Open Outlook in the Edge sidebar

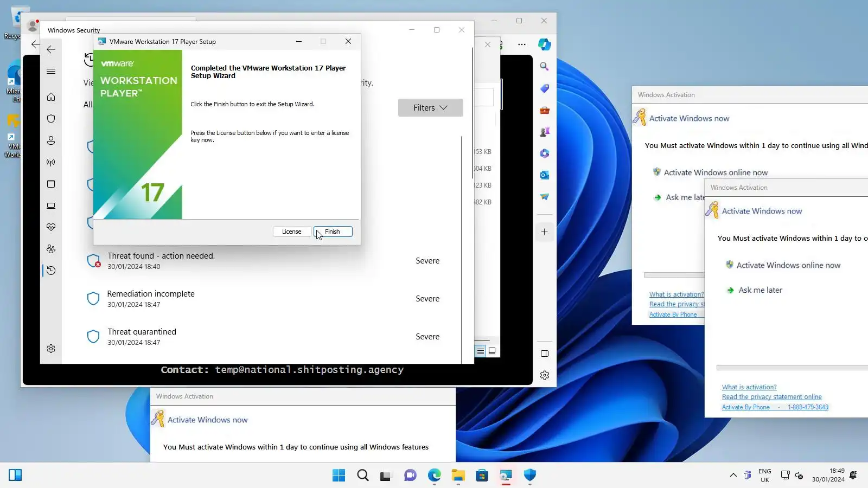pos(545,175)
